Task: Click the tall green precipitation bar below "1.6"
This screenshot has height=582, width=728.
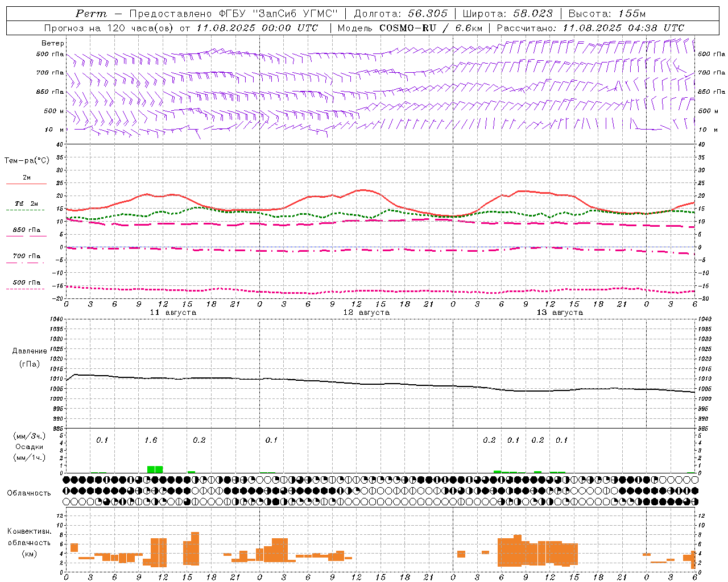Action: 155,469
